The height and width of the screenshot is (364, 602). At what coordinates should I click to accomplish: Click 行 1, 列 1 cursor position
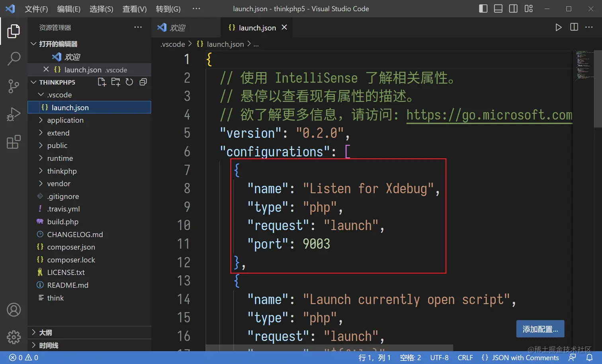(x=374, y=358)
